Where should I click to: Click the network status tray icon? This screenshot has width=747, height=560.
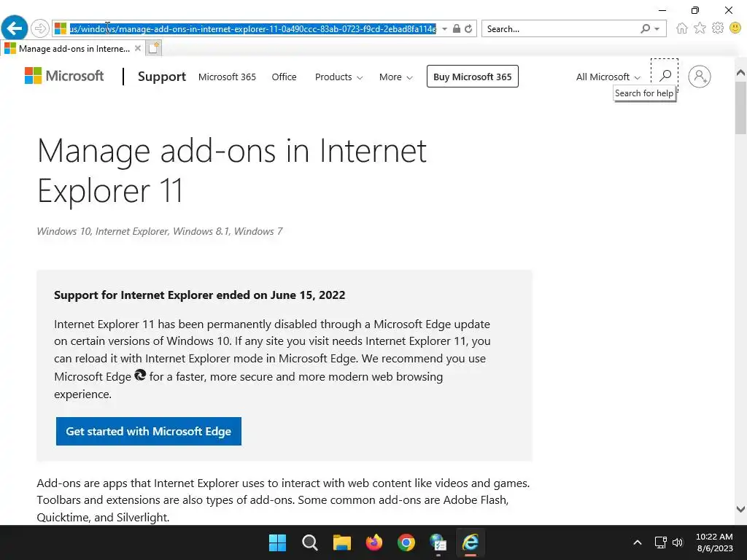660,542
